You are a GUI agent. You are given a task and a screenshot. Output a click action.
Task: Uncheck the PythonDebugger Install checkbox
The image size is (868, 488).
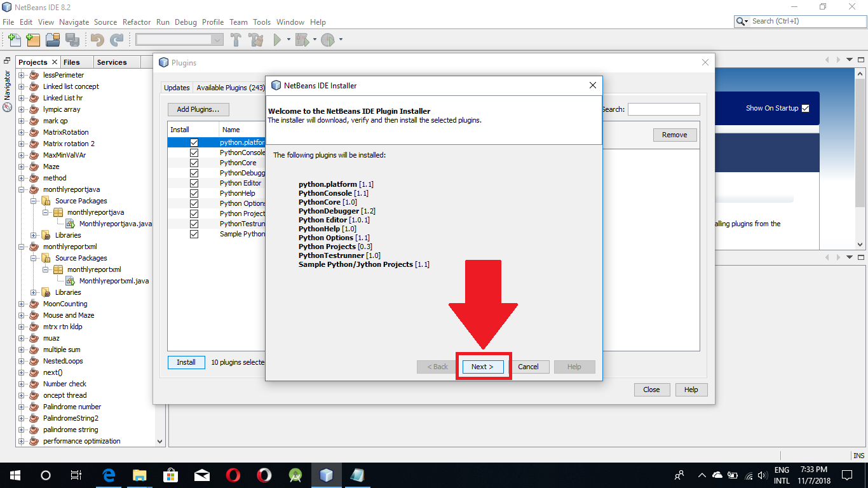[x=194, y=173]
